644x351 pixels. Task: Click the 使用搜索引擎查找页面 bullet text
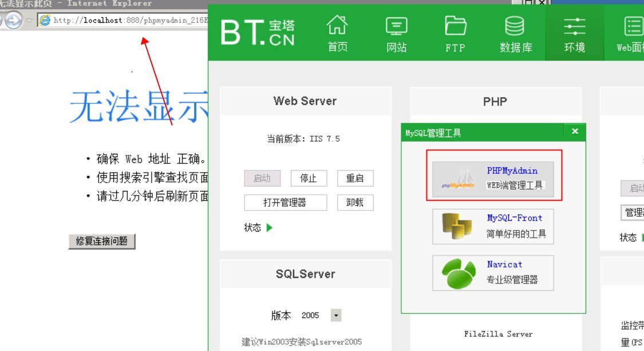click(152, 177)
